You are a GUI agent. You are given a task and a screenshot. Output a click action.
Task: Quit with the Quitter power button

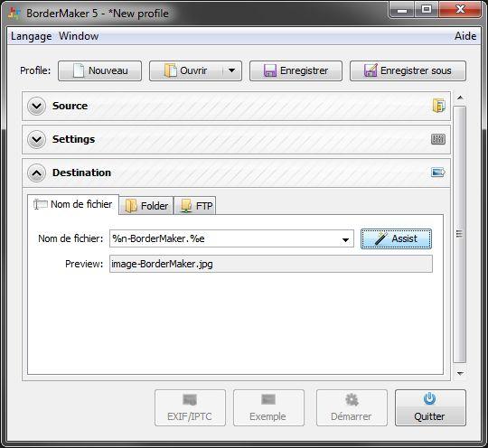pyautogui.click(x=430, y=408)
